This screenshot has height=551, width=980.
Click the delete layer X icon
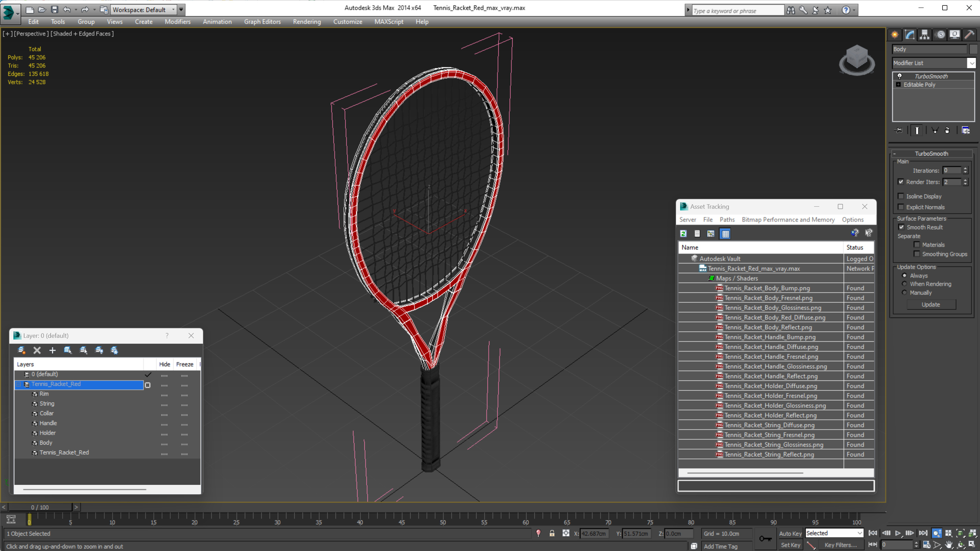[x=37, y=350]
